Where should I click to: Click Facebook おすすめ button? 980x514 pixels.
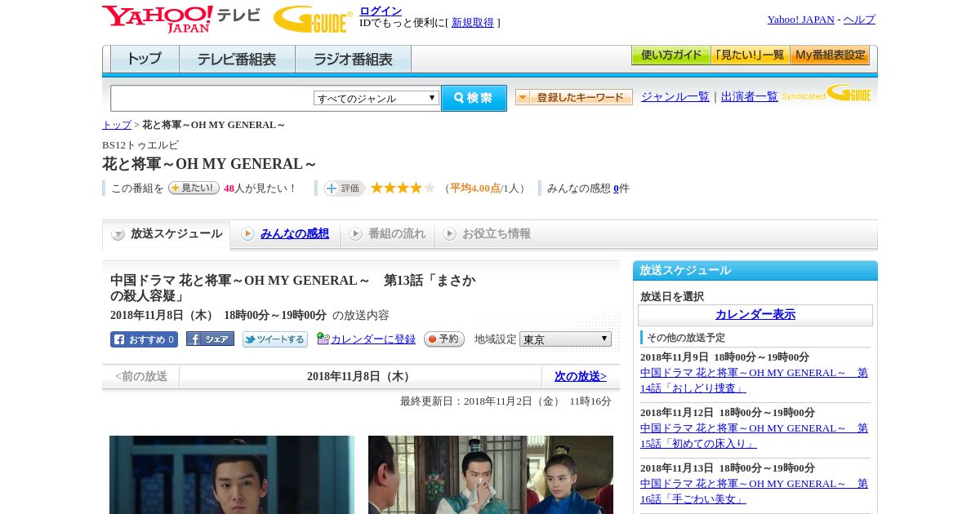tap(144, 339)
